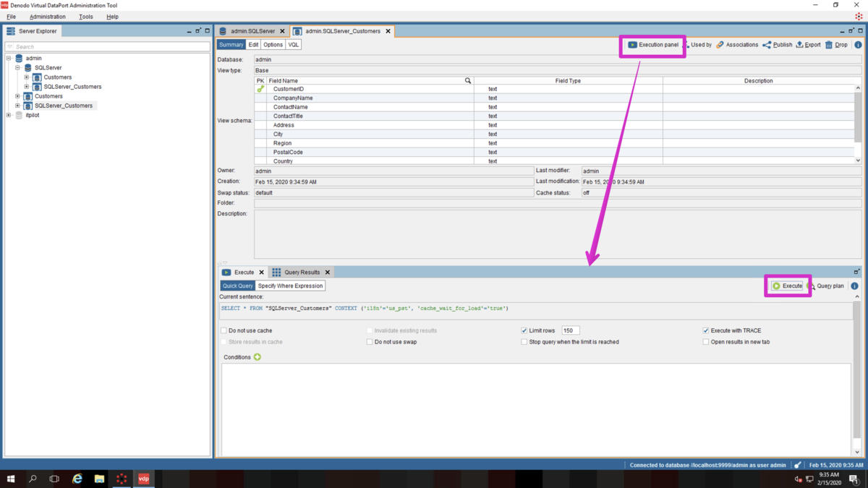Open the Administration menu
The height and width of the screenshot is (488, 868).
click(x=48, y=17)
